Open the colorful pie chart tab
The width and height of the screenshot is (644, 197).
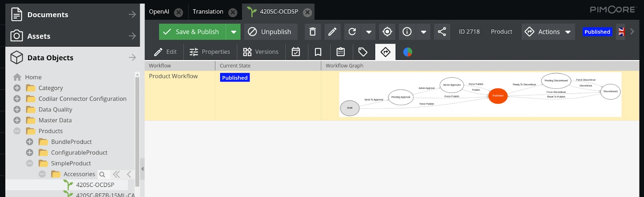point(407,52)
